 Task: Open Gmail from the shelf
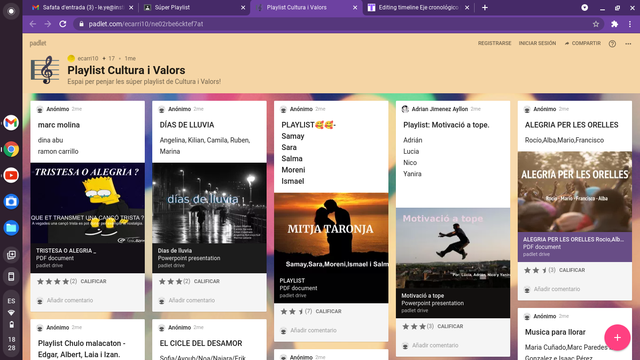click(x=11, y=122)
